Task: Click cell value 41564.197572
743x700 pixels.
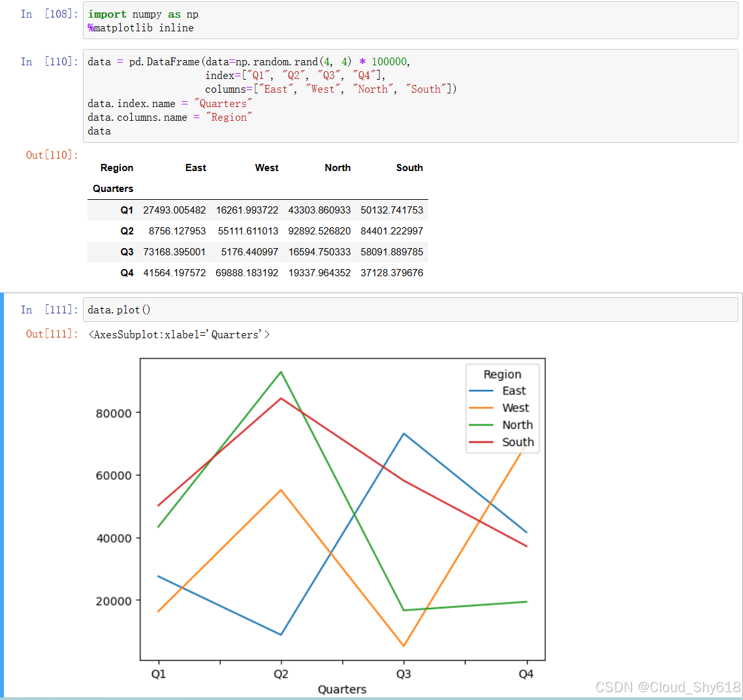Action: [174, 272]
